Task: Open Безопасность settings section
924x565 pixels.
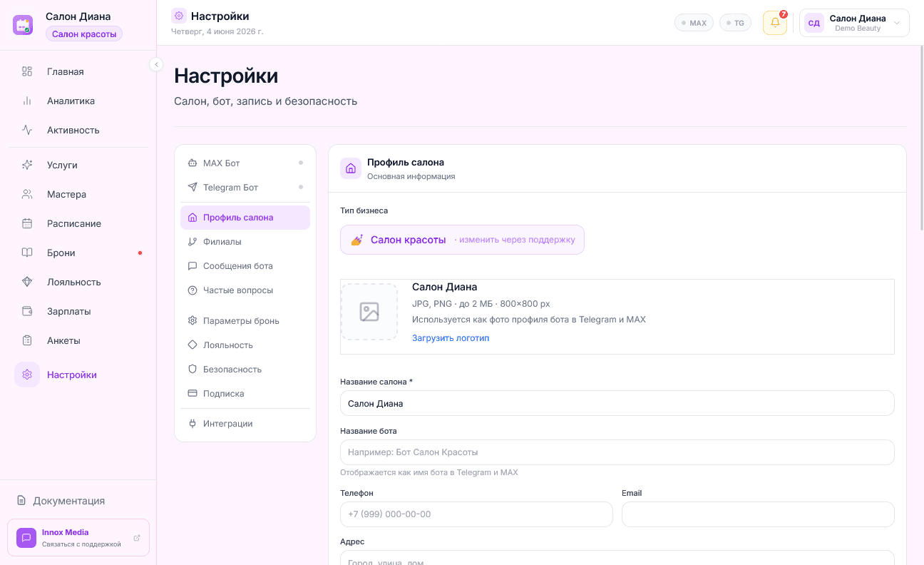Action: click(245, 370)
